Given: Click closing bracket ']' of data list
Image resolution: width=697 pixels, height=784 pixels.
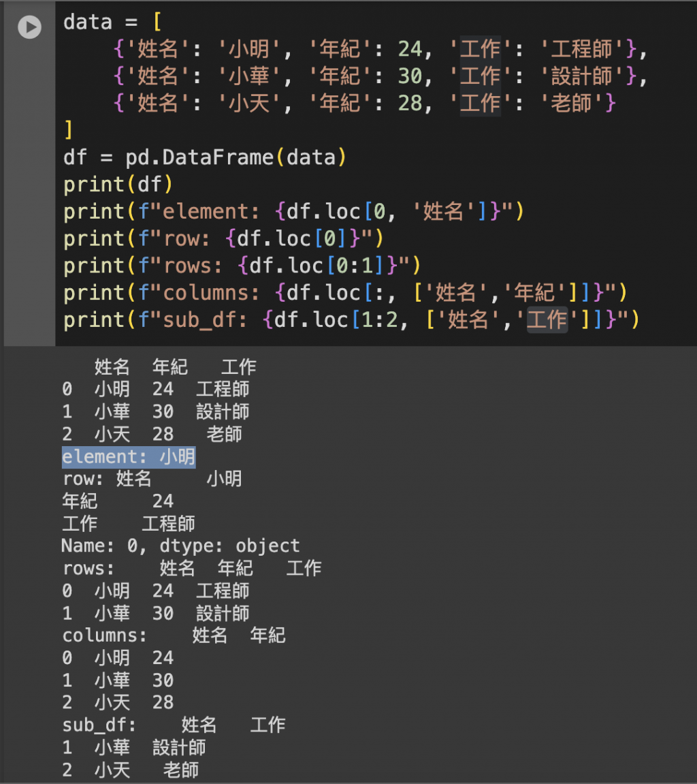Looking at the screenshot, I should [x=69, y=131].
